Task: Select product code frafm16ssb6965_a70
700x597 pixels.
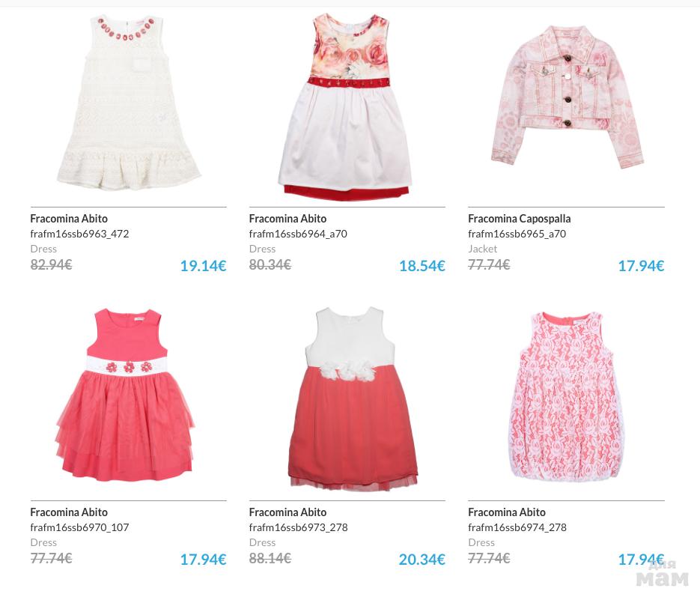Action: tap(517, 234)
